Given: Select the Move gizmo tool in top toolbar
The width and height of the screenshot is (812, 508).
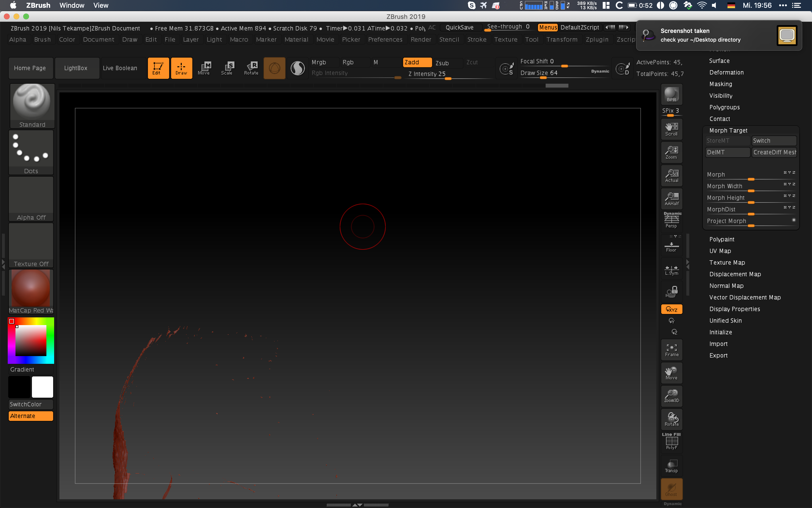Looking at the screenshot, I should point(204,68).
